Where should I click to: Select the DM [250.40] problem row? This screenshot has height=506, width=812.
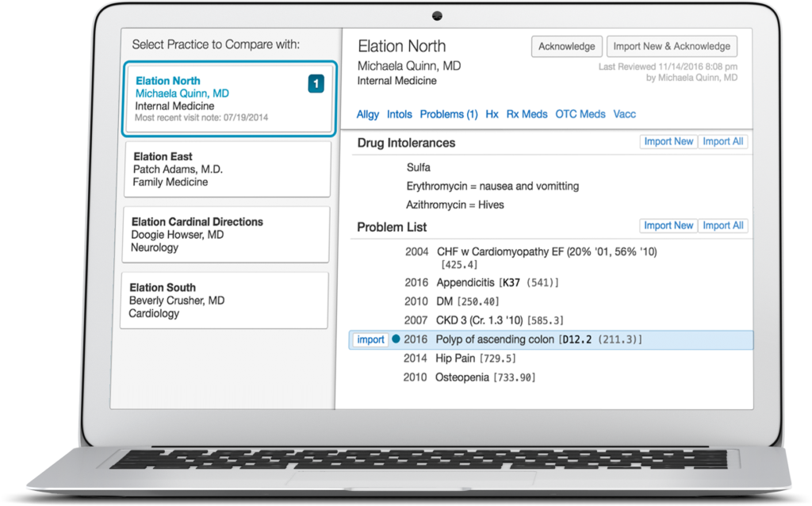[x=451, y=301]
